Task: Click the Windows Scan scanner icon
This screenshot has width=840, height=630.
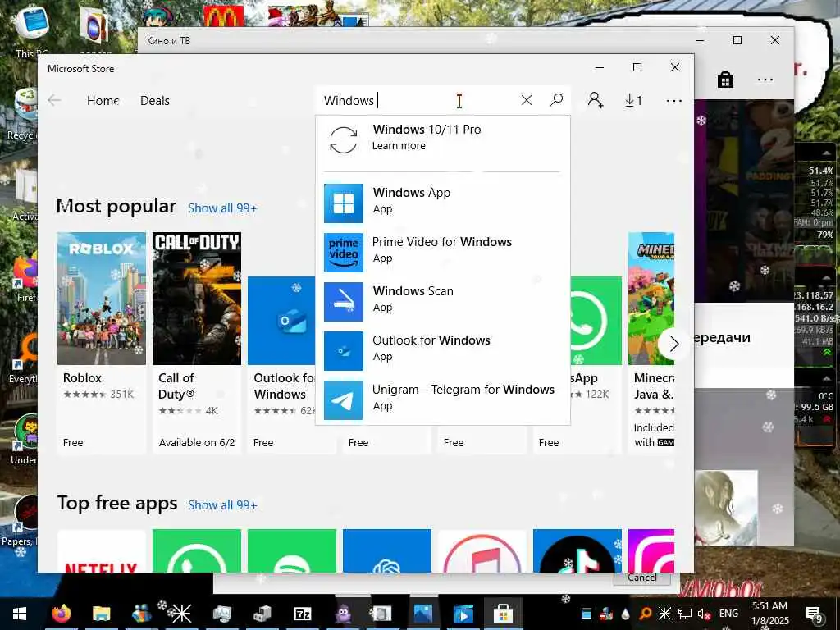Action: (x=344, y=302)
